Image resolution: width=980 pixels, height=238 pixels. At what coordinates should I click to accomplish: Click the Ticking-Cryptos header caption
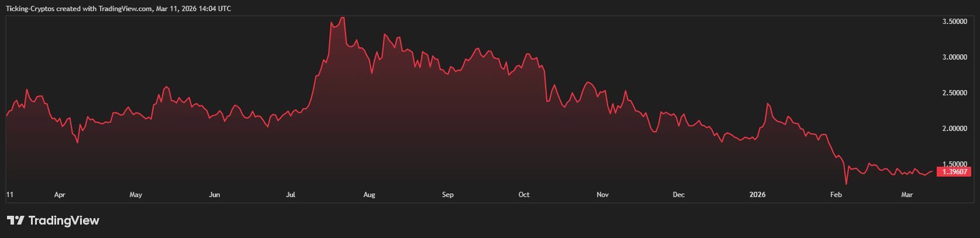tap(118, 9)
